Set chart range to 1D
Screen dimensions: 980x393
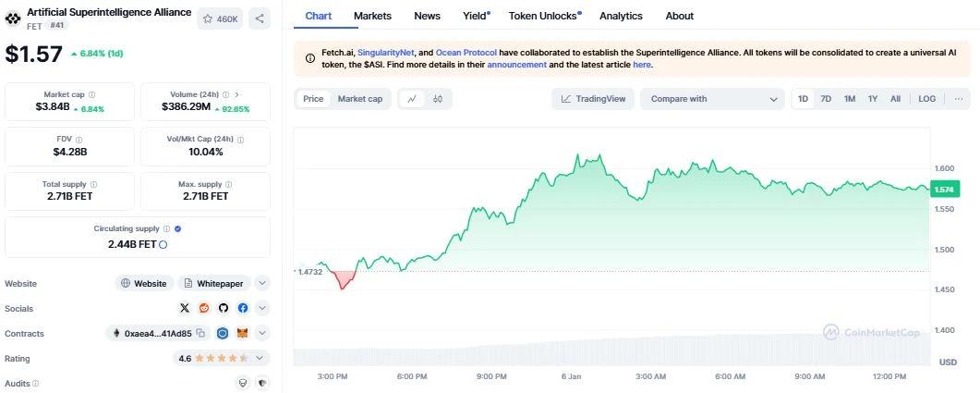[804, 99]
